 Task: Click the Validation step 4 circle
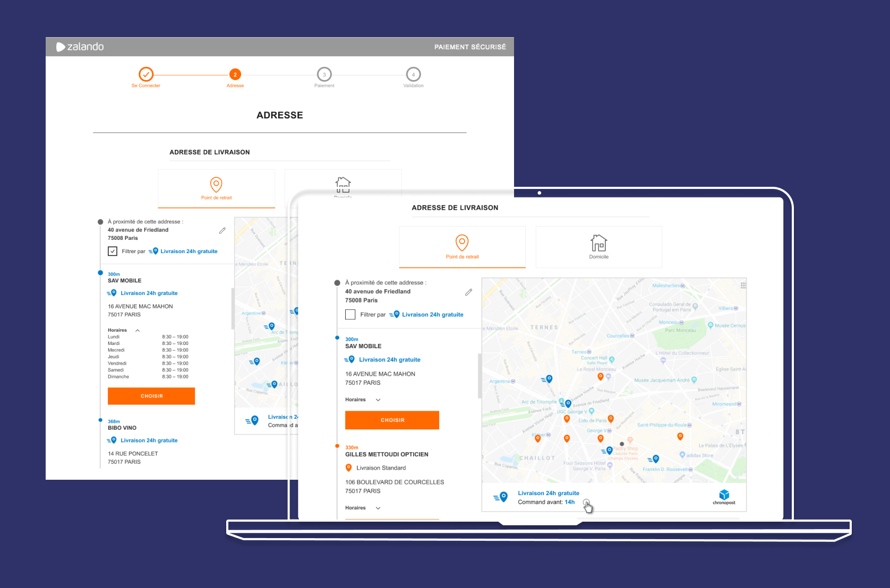click(413, 74)
